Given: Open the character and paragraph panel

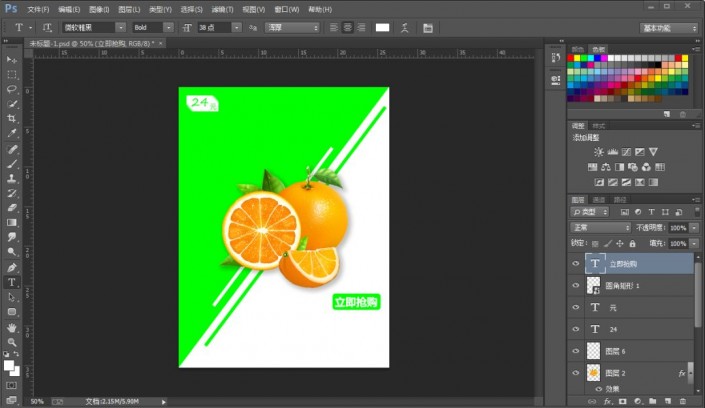Looking at the screenshot, I should coord(428,28).
